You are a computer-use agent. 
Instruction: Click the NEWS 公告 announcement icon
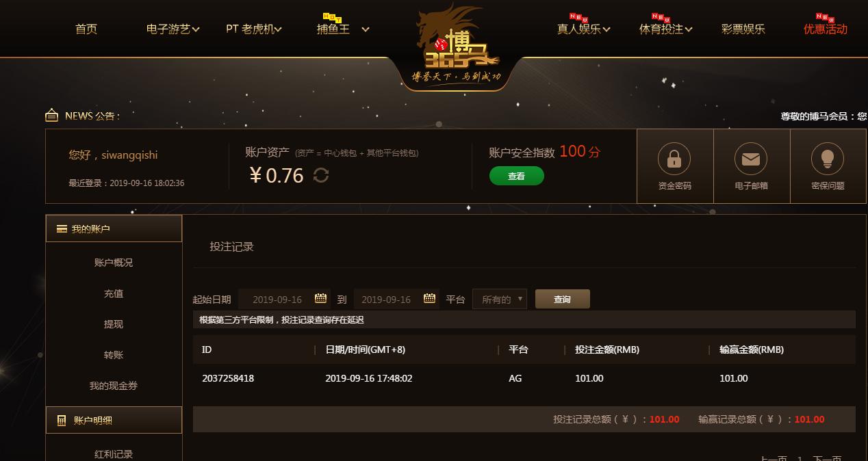tap(51, 116)
